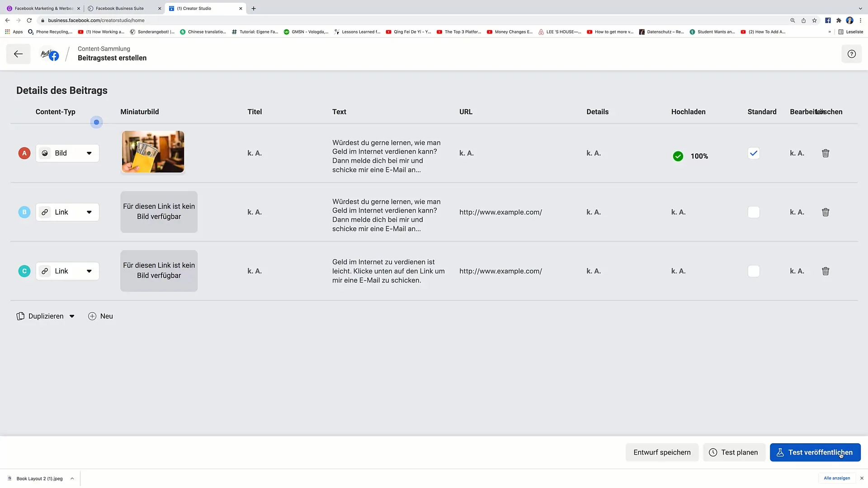This screenshot has height=488, width=868.
Task: Expand the Link dropdown for row B
Action: click(x=89, y=211)
